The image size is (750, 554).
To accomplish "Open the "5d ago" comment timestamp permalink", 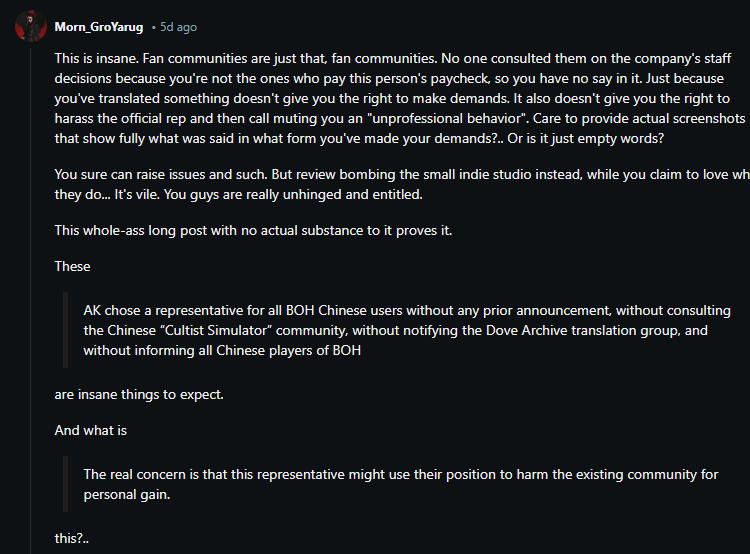I will [178, 27].
